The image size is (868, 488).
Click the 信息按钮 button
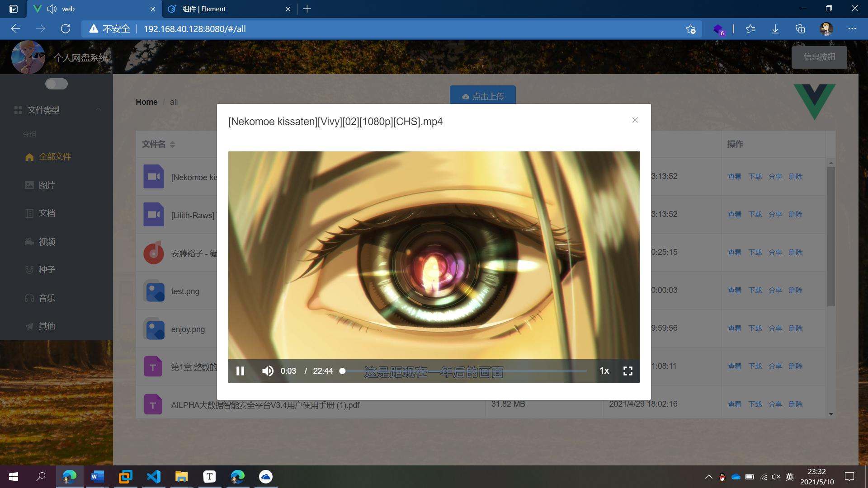pyautogui.click(x=819, y=57)
